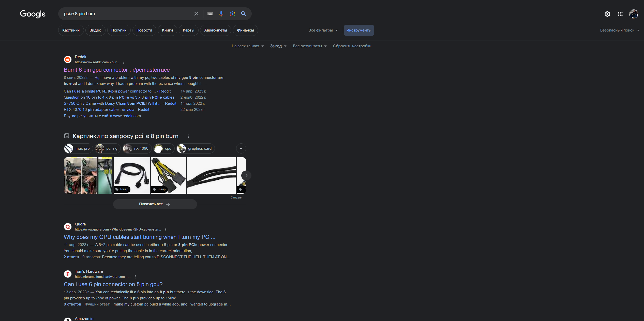This screenshot has height=321, width=644.
Task: Open the Burnt 8 pin gpu connector link
Action: coord(117,70)
